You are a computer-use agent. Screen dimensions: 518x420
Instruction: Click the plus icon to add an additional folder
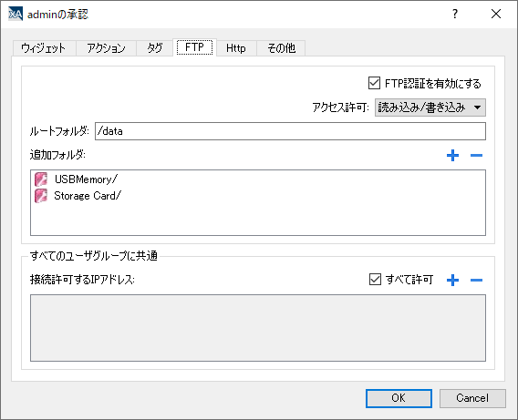(x=452, y=156)
